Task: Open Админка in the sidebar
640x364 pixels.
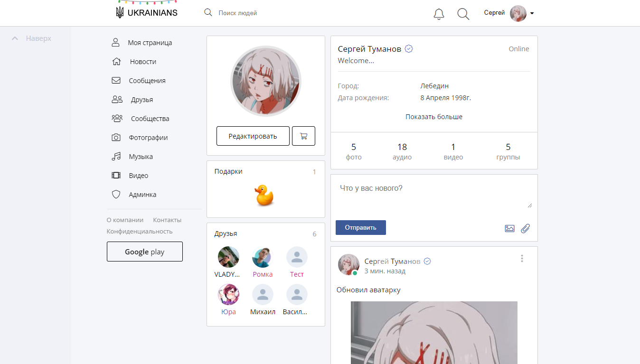Action: (x=142, y=195)
